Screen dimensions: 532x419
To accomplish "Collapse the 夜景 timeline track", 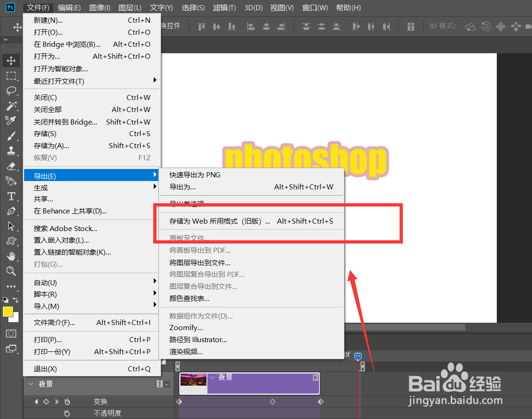I will click(x=31, y=384).
